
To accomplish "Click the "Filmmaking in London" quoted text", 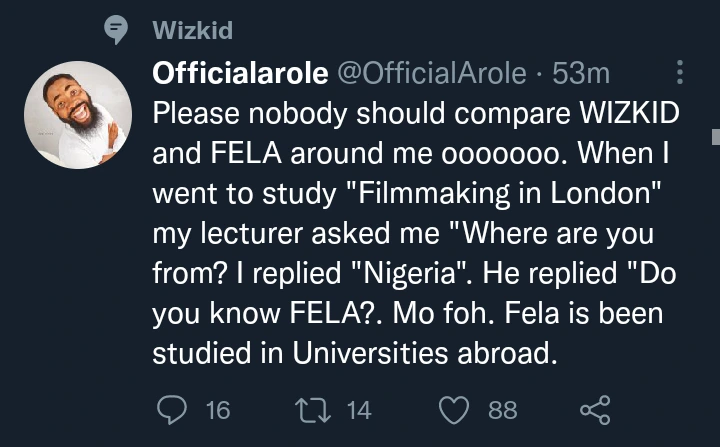I will tap(447, 198).
